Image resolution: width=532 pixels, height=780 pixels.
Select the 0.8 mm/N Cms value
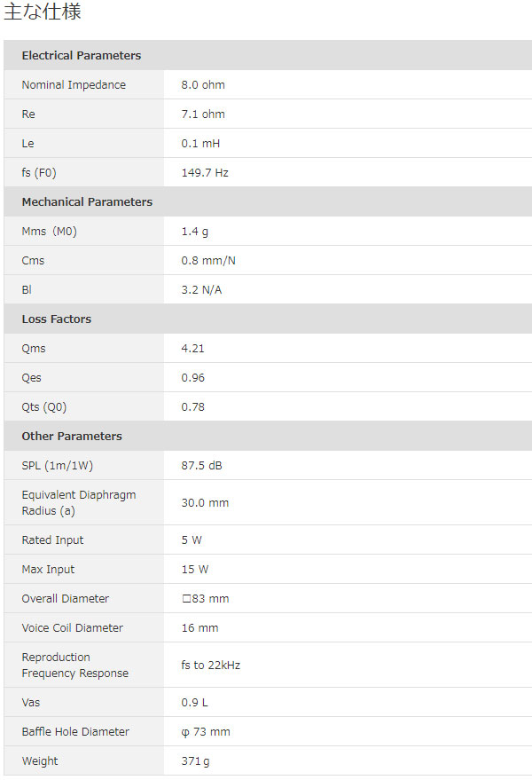(x=208, y=261)
